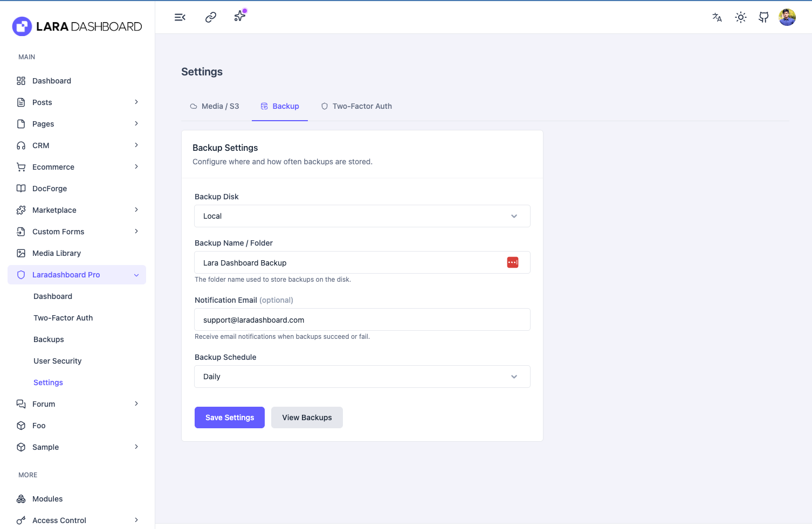Select the Daily option for Backup Schedule
812x529 pixels.
[x=362, y=377]
